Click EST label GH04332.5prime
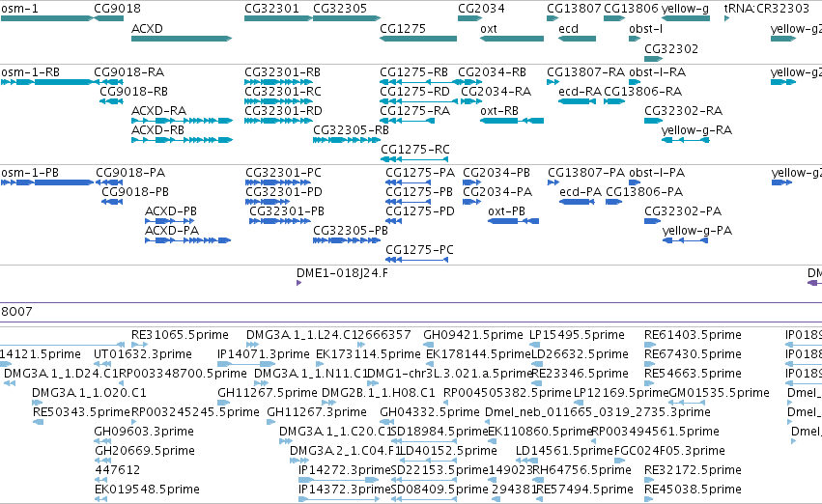Viewport: 822px width, 504px height. pos(429,413)
